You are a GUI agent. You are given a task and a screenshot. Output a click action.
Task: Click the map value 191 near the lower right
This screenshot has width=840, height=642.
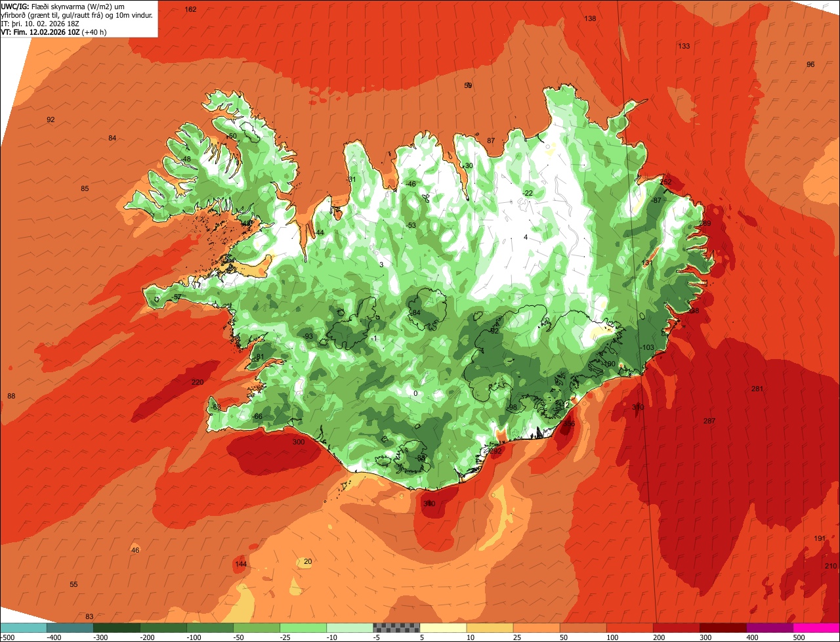(x=820, y=538)
